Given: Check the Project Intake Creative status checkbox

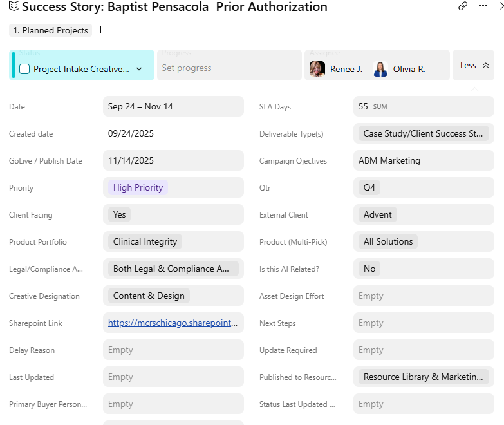Looking at the screenshot, I should (24, 69).
